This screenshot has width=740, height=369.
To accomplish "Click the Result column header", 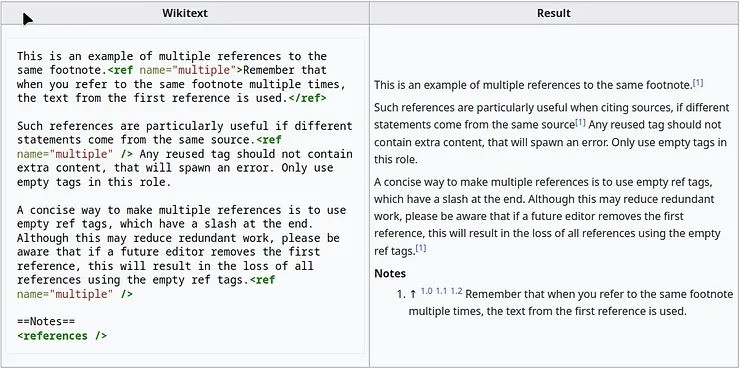I will point(554,13).
